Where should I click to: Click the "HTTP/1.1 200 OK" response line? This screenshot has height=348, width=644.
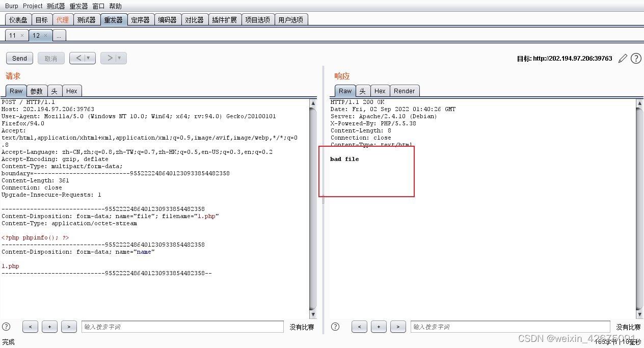tap(357, 102)
